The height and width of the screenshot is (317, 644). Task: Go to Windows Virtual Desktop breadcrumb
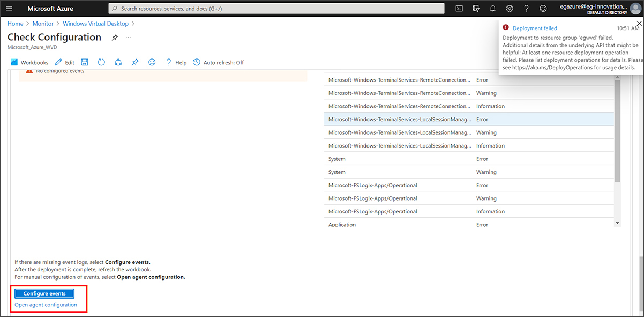pos(96,24)
